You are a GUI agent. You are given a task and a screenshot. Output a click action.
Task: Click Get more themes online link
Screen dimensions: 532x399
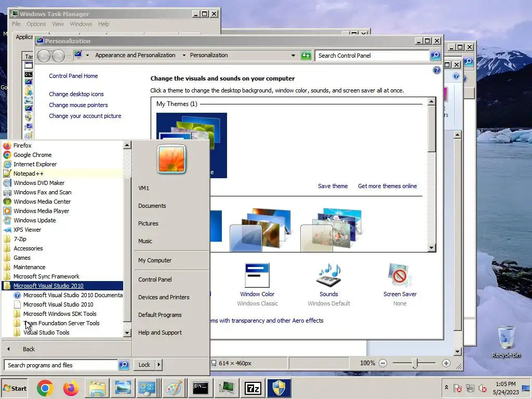tap(387, 186)
